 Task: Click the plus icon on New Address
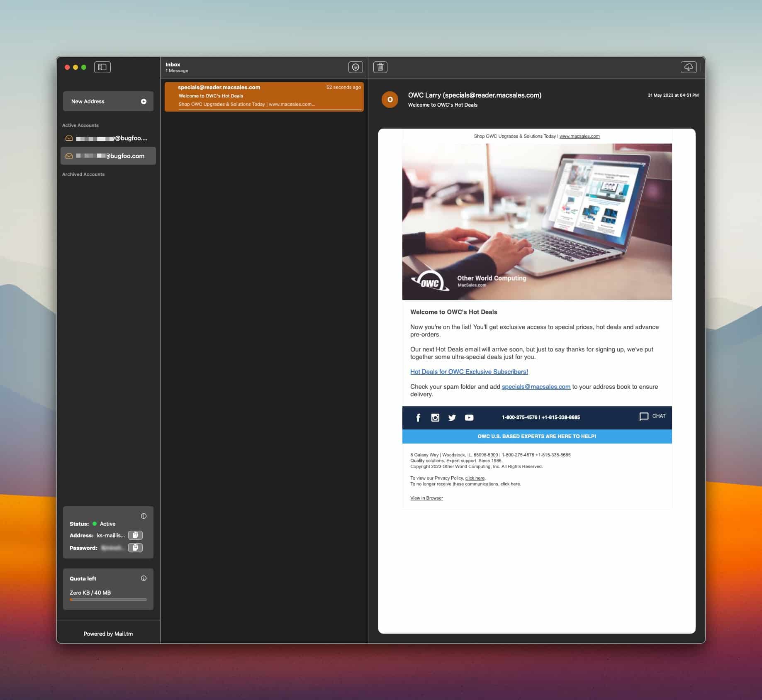(144, 102)
